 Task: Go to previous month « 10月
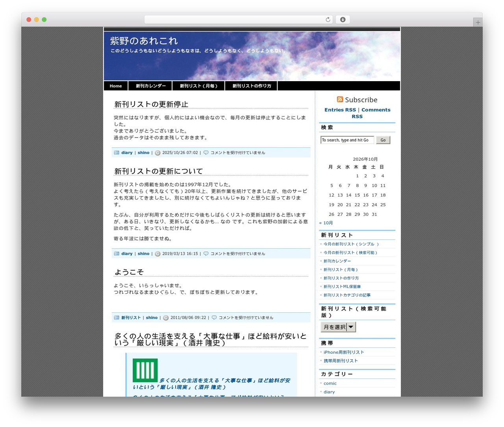point(326,223)
